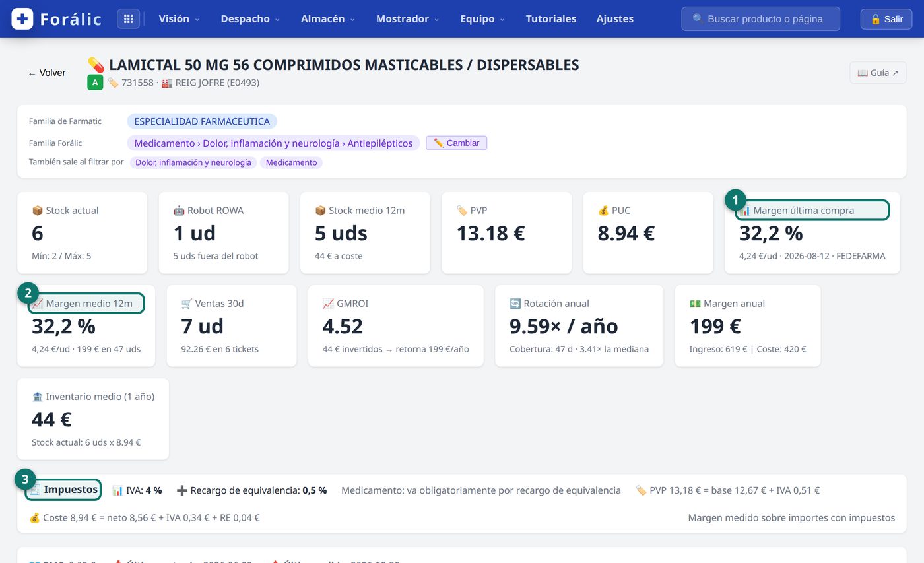This screenshot has height=563, width=924.
Task: Click the 5 uds fuera del robot text
Action: click(216, 256)
